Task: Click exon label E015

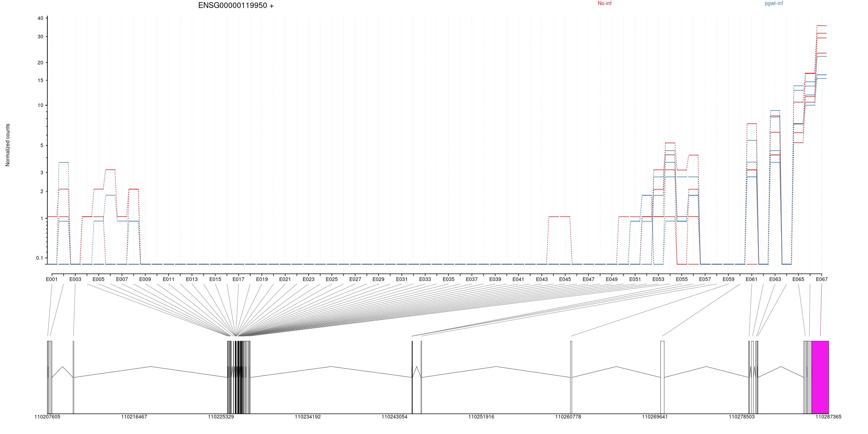Action: [x=215, y=279]
